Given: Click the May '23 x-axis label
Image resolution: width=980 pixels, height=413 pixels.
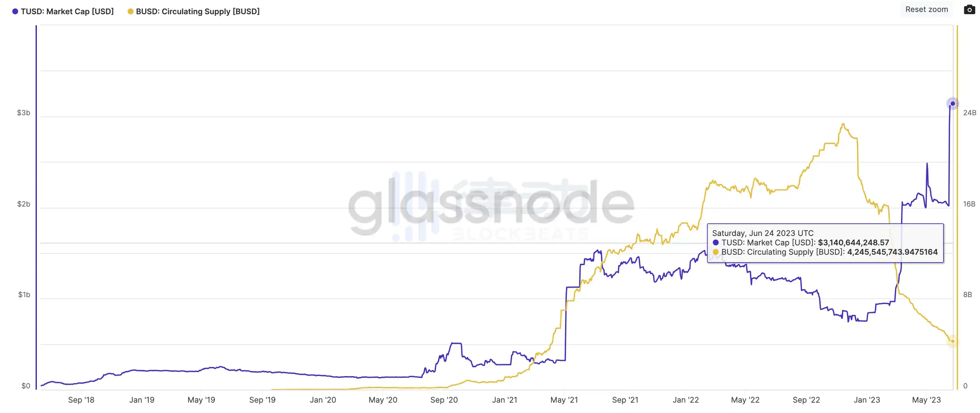Looking at the screenshot, I should [926, 400].
